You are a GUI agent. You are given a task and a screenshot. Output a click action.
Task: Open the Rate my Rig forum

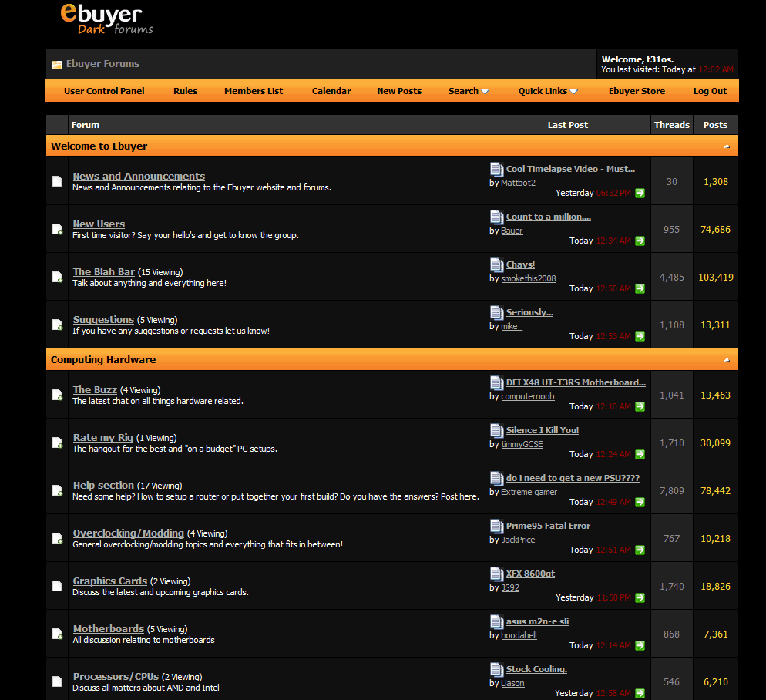[x=103, y=438]
